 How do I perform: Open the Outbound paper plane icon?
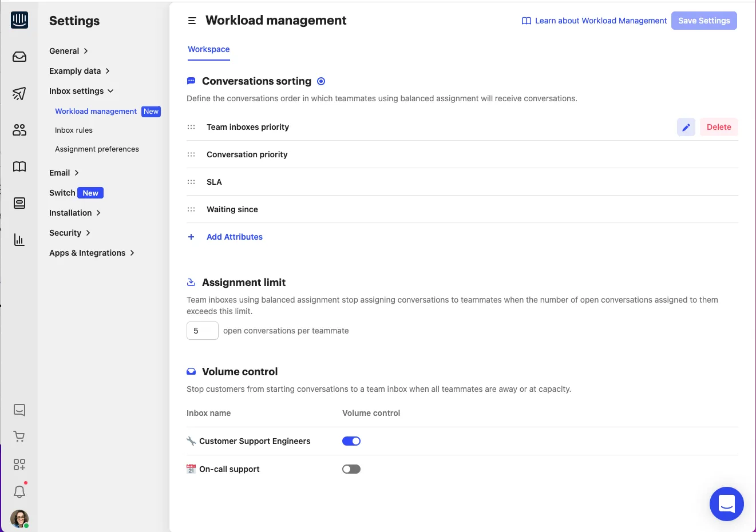point(19,93)
